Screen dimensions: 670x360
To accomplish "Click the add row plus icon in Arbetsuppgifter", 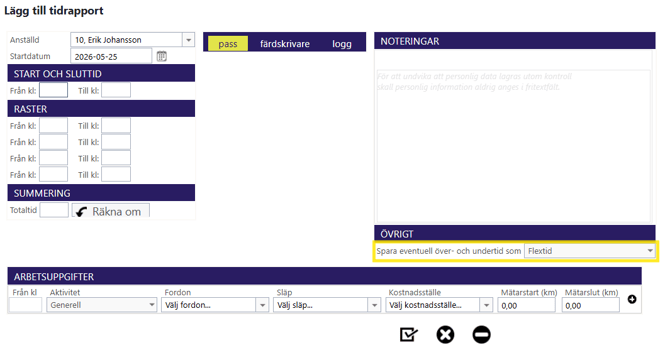I will pyautogui.click(x=632, y=299).
